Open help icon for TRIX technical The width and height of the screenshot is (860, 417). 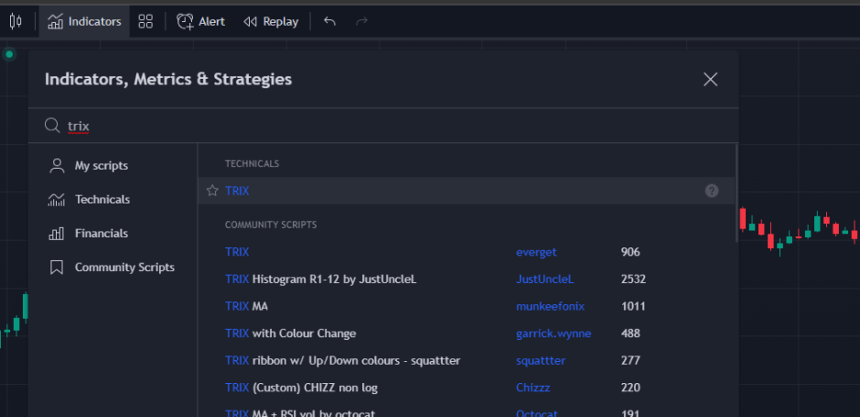point(711,191)
